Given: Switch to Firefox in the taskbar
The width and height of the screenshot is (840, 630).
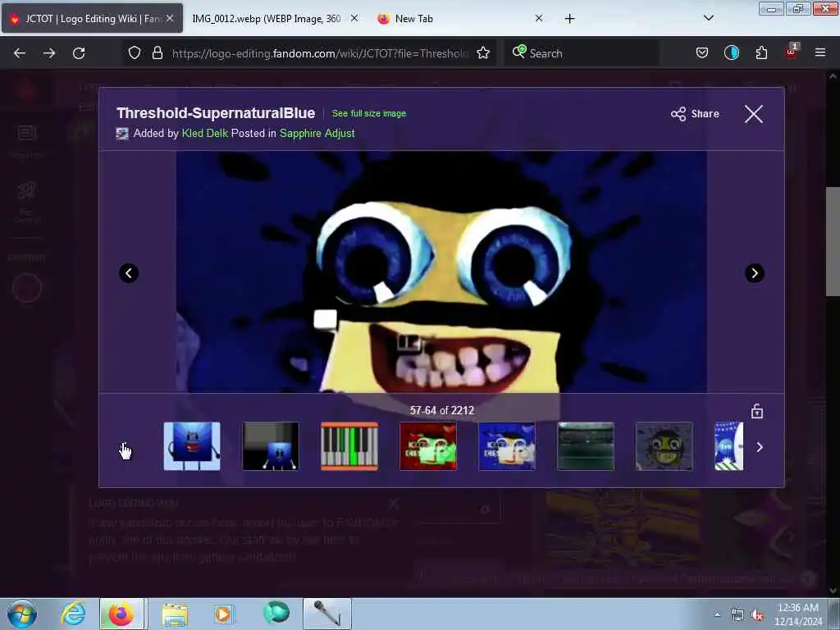Looking at the screenshot, I should 121,614.
